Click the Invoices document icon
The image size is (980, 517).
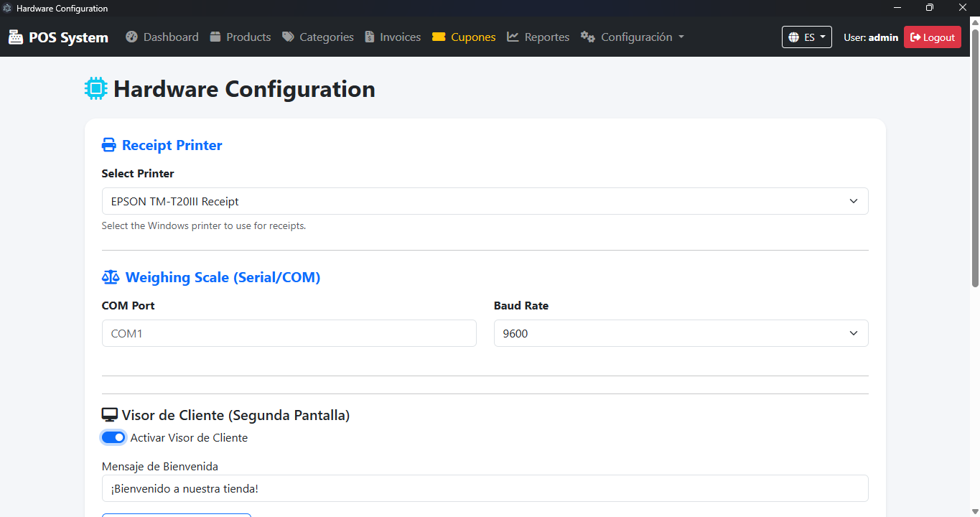pos(369,37)
